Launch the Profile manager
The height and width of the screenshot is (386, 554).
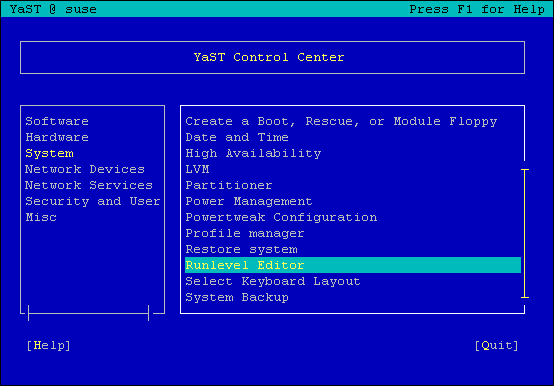tap(245, 233)
